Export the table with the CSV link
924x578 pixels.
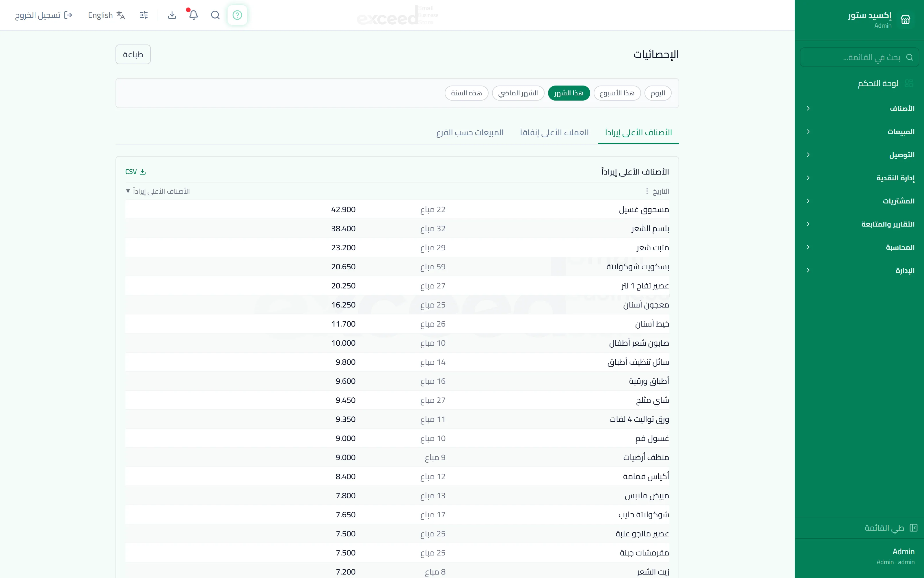(135, 172)
